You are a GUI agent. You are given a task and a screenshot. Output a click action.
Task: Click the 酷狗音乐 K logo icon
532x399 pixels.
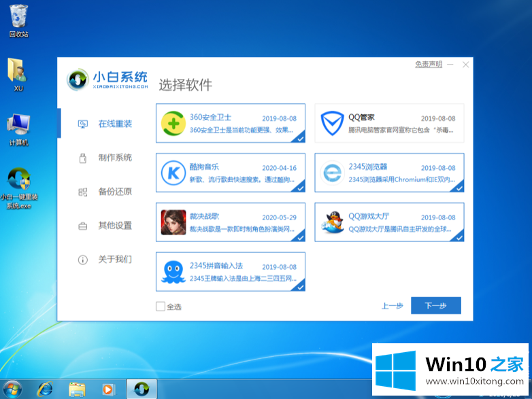click(173, 173)
